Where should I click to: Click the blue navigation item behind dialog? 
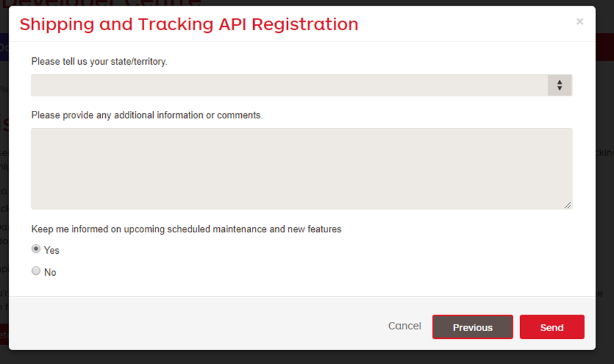coord(4,47)
